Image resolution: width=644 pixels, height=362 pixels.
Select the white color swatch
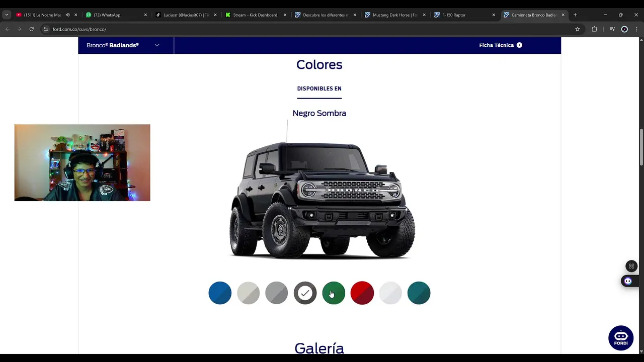(390, 293)
